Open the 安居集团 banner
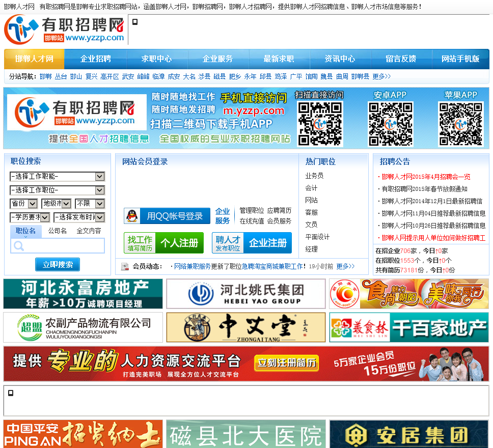This screenshot has height=448, width=493. click(x=409, y=434)
